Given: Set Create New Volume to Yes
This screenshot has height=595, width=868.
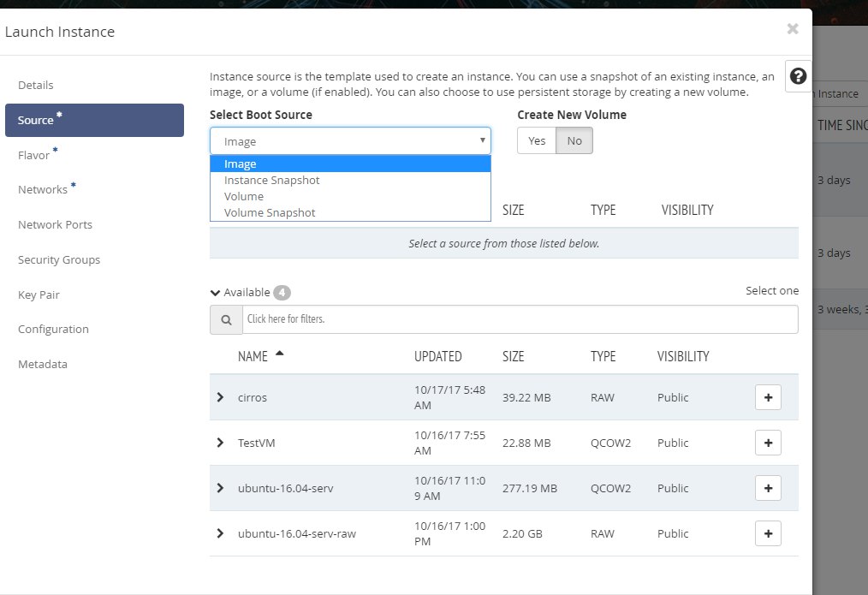Looking at the screenshot, I should click(x=537, y=141).
